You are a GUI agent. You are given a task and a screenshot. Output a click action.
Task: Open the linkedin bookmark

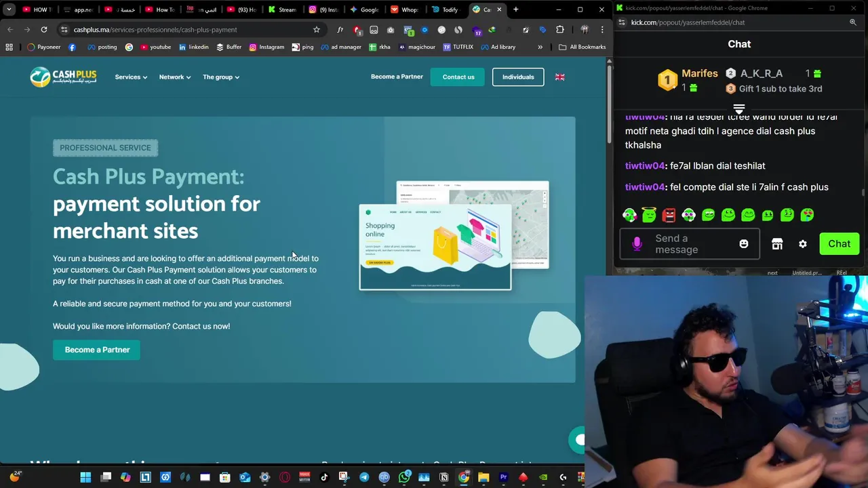click(193, 47)
